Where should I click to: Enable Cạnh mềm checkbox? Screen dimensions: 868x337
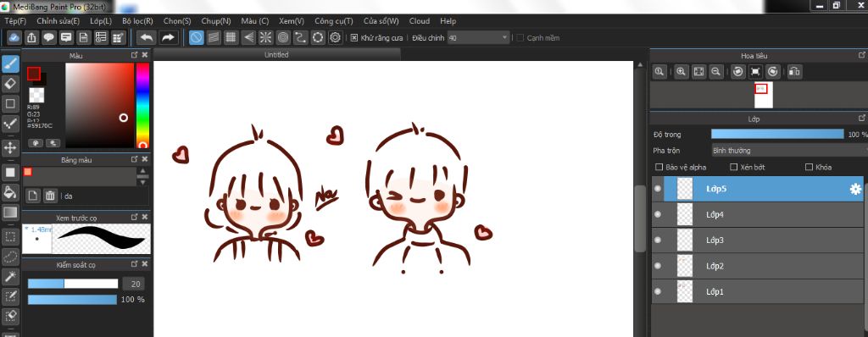520,37
